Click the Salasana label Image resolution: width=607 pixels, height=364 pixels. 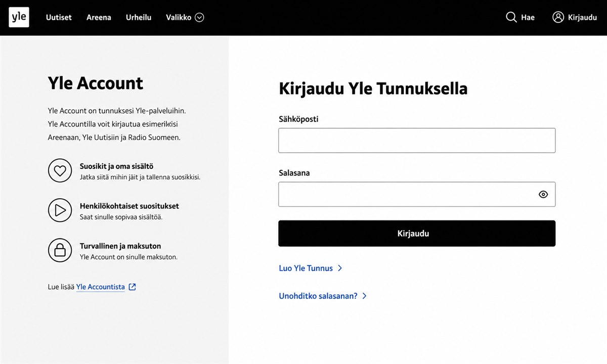294,173
